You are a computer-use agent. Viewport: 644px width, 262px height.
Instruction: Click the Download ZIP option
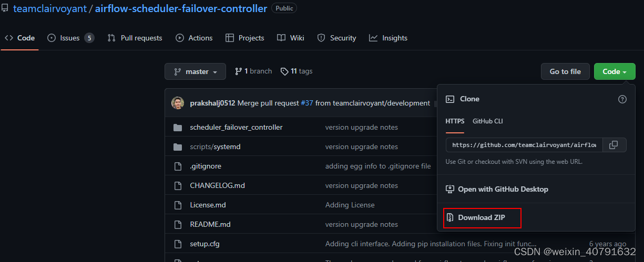[x=482, y=217]
